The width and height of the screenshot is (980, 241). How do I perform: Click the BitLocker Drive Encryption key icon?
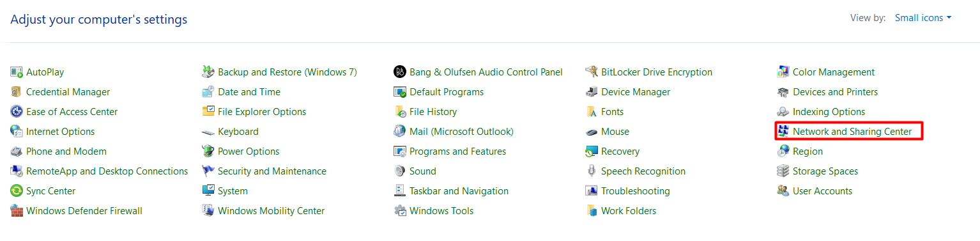592,72
